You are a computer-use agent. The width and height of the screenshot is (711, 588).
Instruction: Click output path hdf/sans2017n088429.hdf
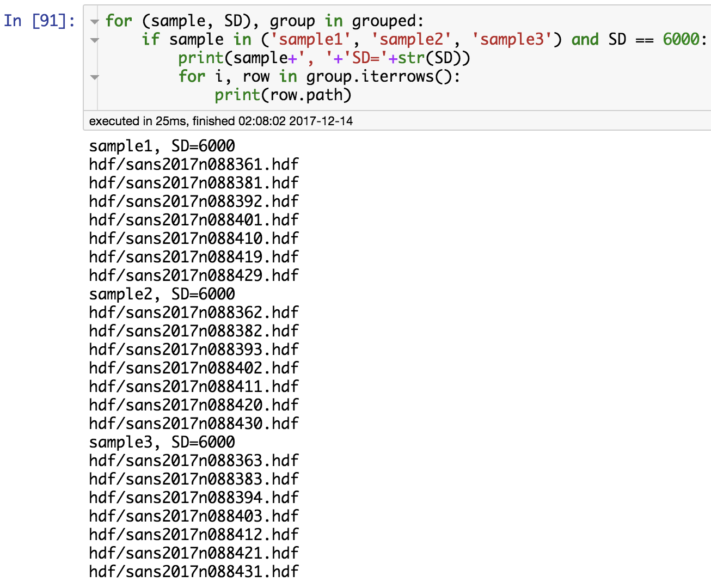[193, 275]
